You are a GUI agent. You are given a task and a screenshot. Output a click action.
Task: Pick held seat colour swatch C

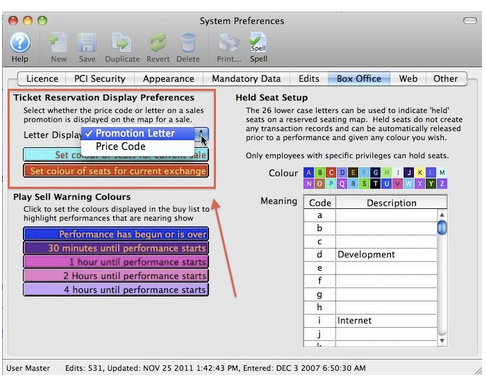point(331,172)
